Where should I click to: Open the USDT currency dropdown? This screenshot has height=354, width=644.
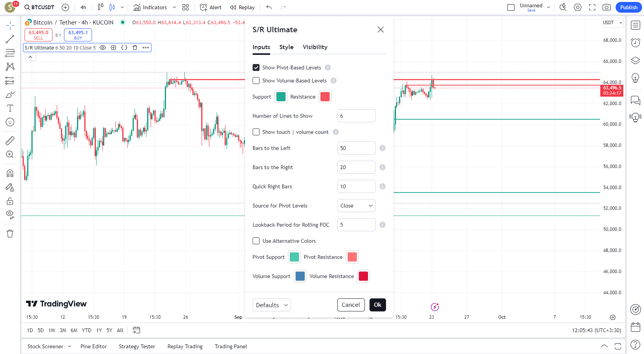click(612, 23)
